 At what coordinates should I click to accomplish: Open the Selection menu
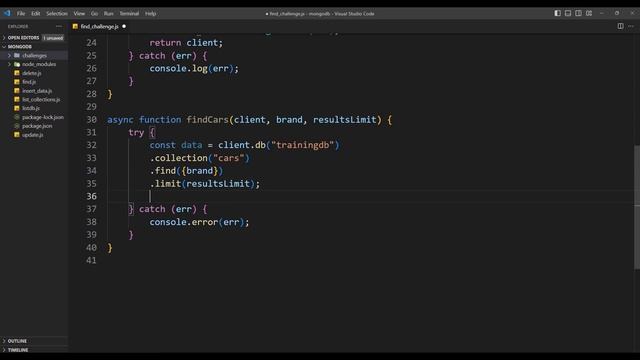pos(57,13)
